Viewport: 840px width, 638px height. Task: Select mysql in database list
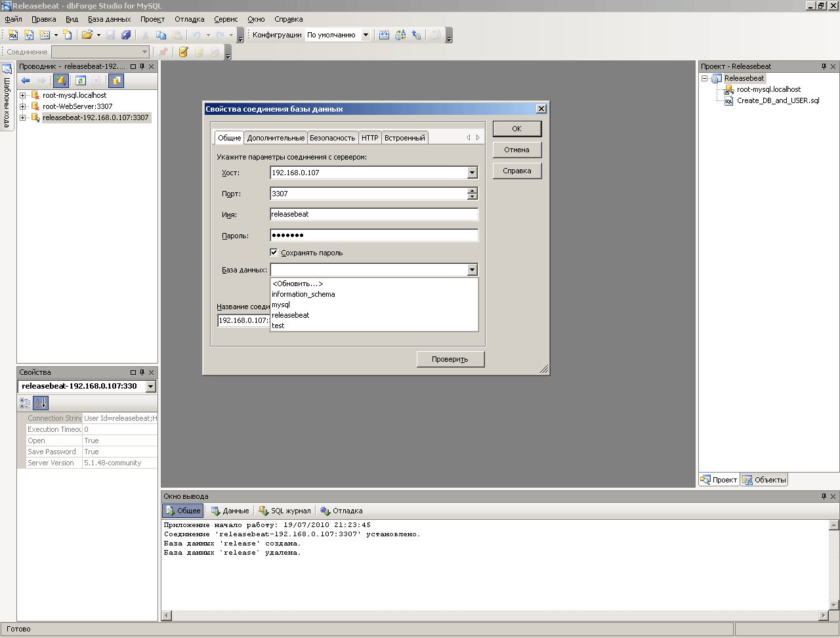tap(374, 305)
